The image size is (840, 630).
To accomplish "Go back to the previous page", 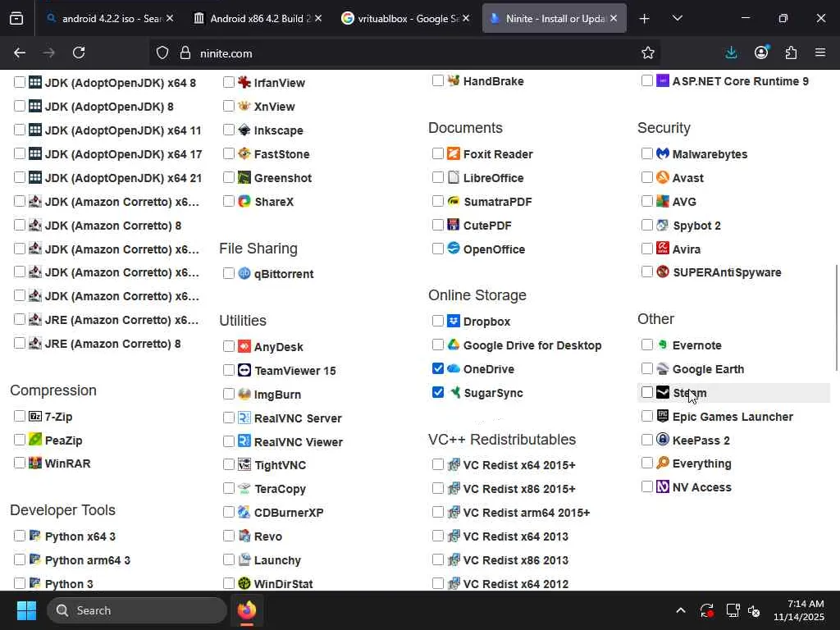I will (20, 52).
